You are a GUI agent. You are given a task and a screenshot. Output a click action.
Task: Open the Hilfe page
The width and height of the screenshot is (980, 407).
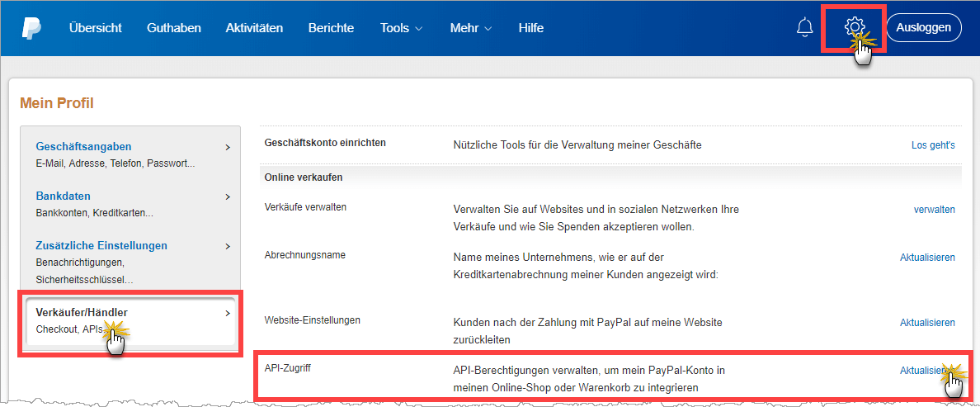531,28
